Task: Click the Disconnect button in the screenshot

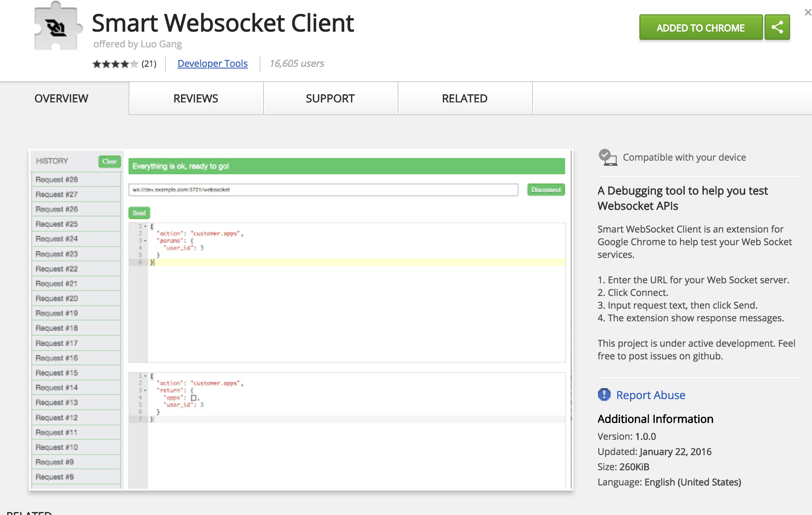Action: point(546,190)
